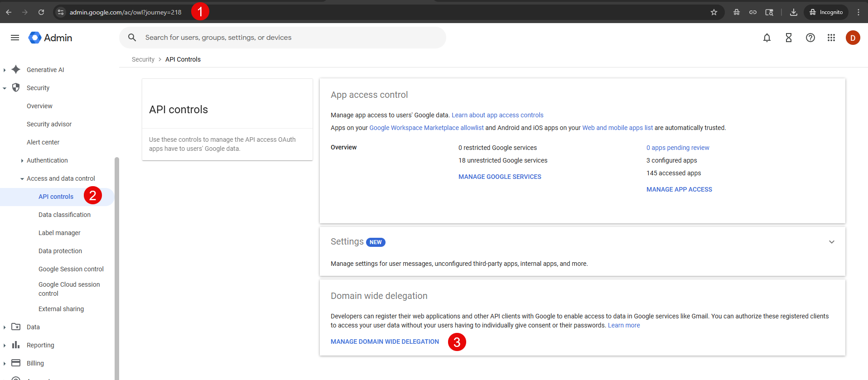
Task: Click the browser forward arrow
Action: click(25, 12)
